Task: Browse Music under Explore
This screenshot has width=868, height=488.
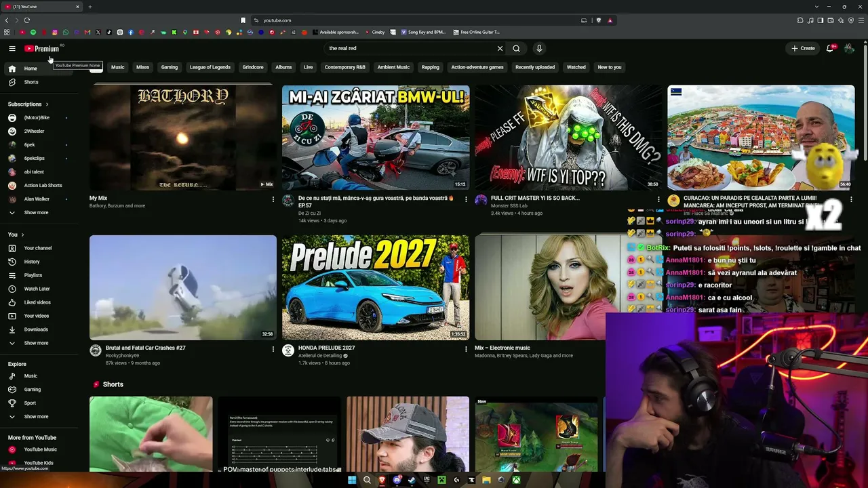Action: tap(38, 376)
